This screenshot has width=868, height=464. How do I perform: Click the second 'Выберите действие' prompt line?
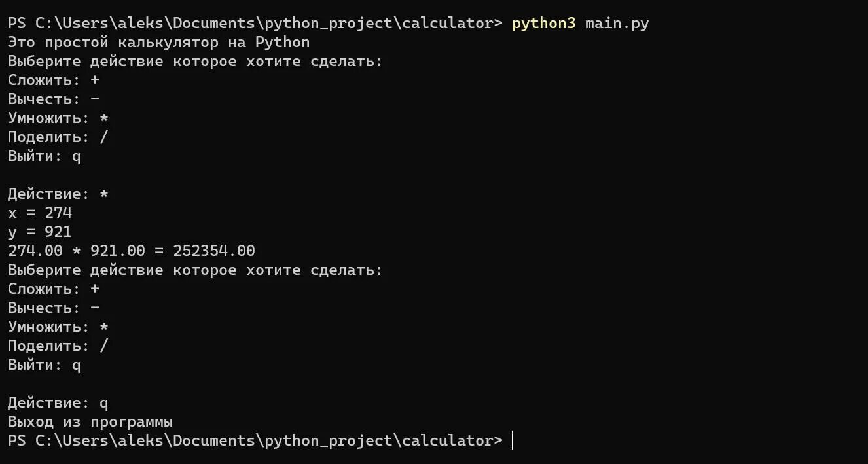pos(195,270)
